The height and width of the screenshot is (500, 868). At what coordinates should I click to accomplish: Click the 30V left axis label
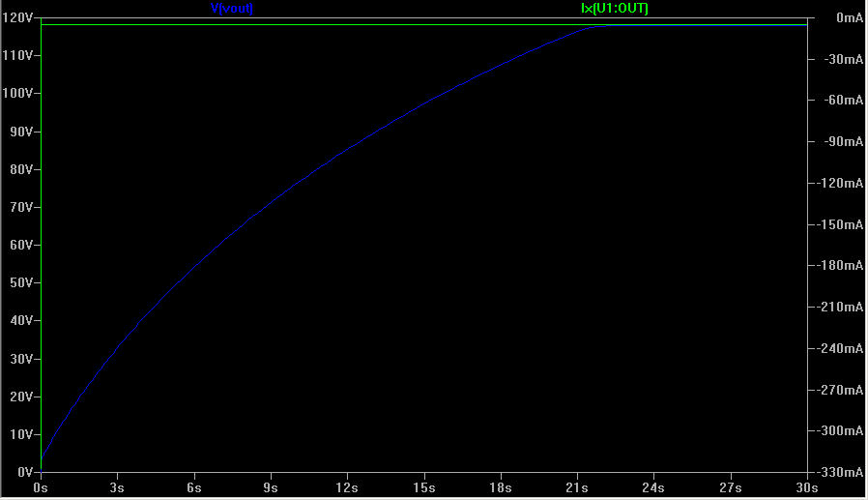coord(21,358)
